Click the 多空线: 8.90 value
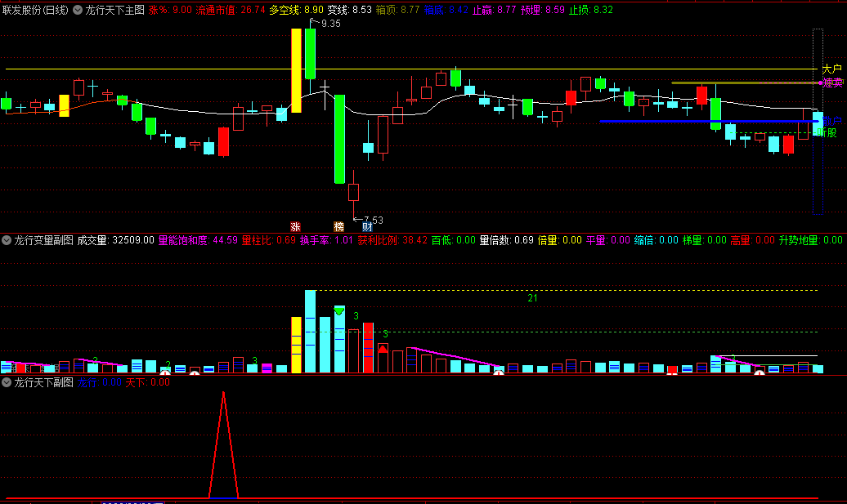This screenshot has height=504, width=847. (x=296, y=10)
